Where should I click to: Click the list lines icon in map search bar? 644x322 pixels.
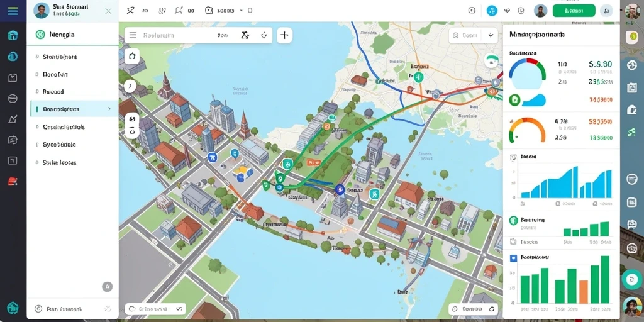tap(133, 35)
